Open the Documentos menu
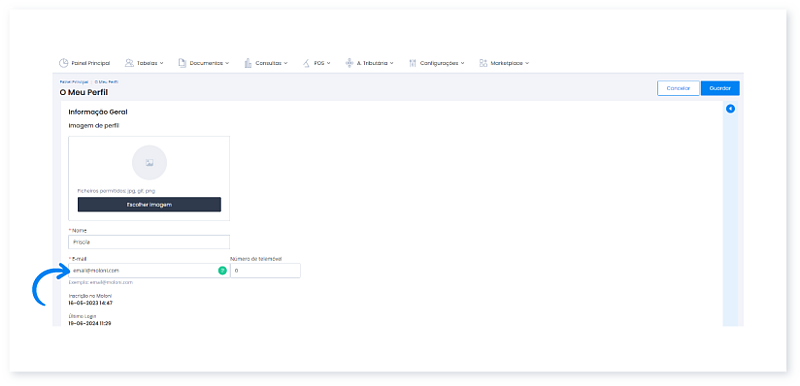This screenshot has width=800, height=386. [x=206, y=63]
